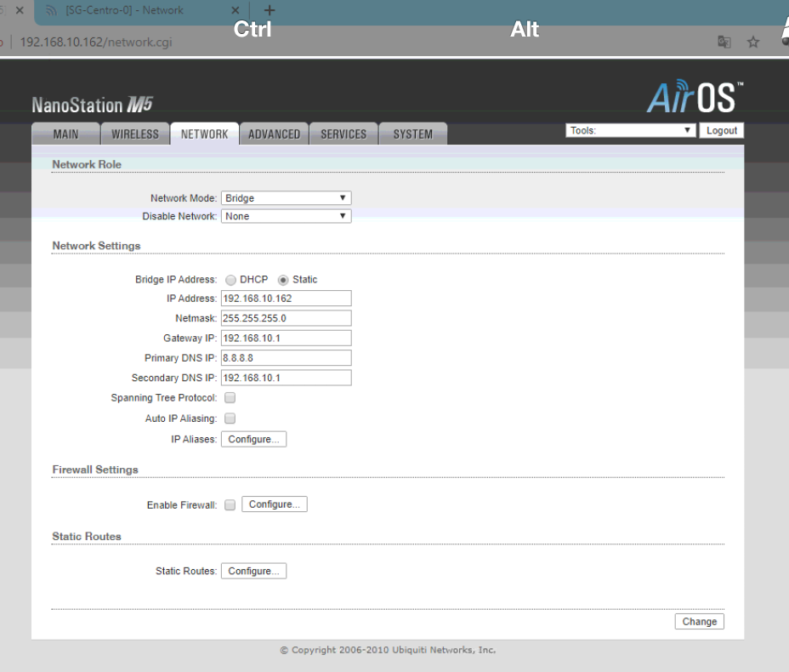Configure IP Aliases
The height and width of the screenshot is (672, 789).
253,439
